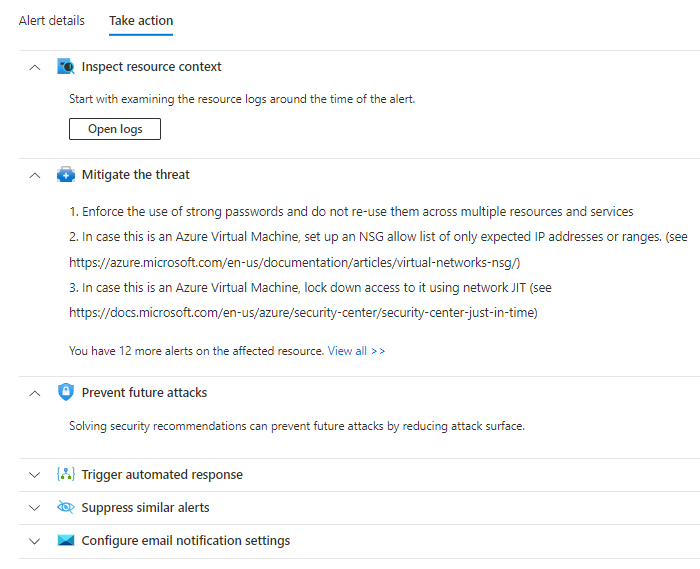Image resolution: width=700 pixels, height=569 pixels.
Task: Click the Trigger automated response workflow icon
Action: pos(66,475)
